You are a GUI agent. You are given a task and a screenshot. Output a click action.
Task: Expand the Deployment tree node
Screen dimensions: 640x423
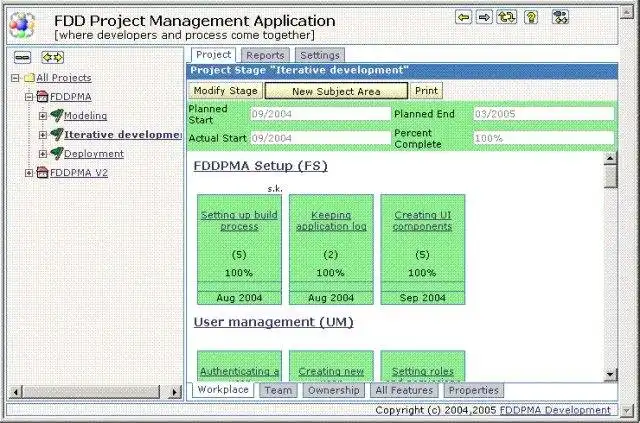tap(43, 154)
